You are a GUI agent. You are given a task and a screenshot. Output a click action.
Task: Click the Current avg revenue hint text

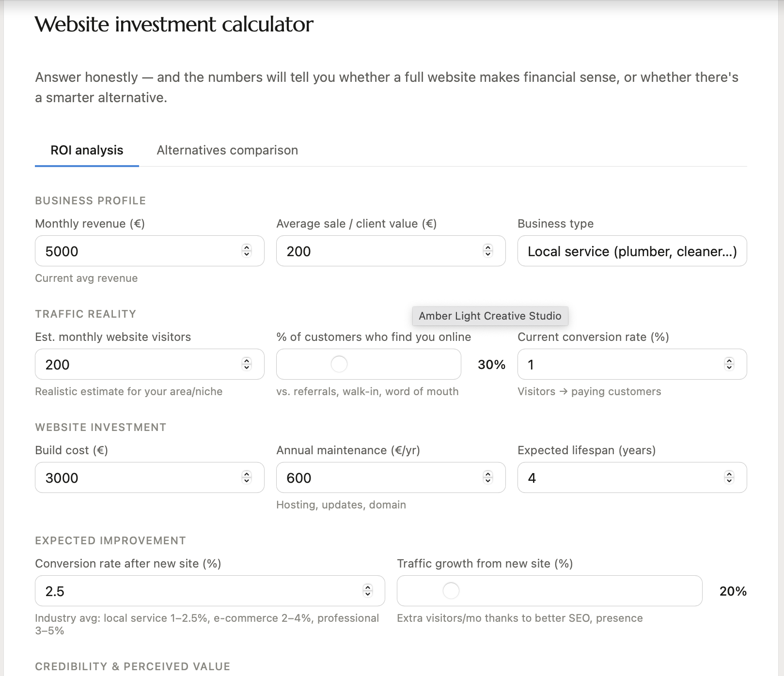86,278
